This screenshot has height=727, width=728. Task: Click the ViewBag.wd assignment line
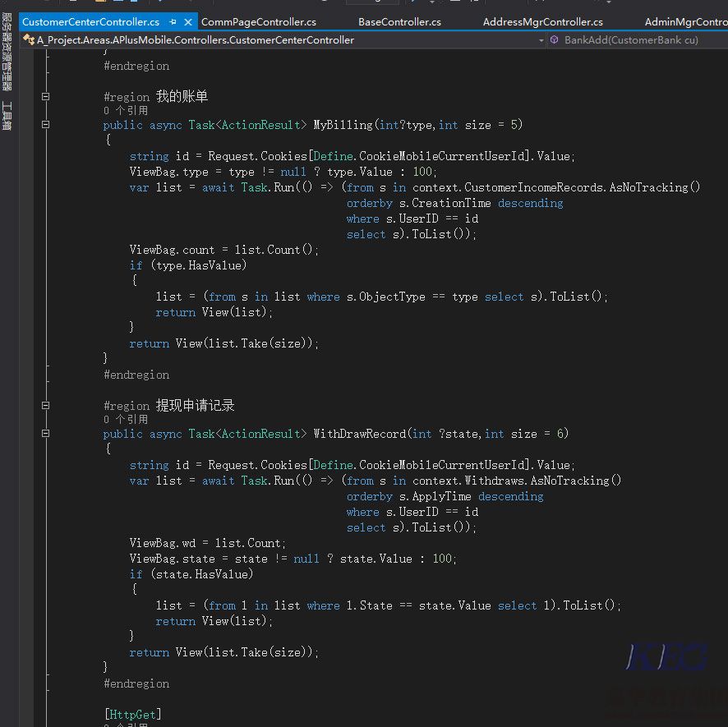pyautogui.click(x=208, y=543)
